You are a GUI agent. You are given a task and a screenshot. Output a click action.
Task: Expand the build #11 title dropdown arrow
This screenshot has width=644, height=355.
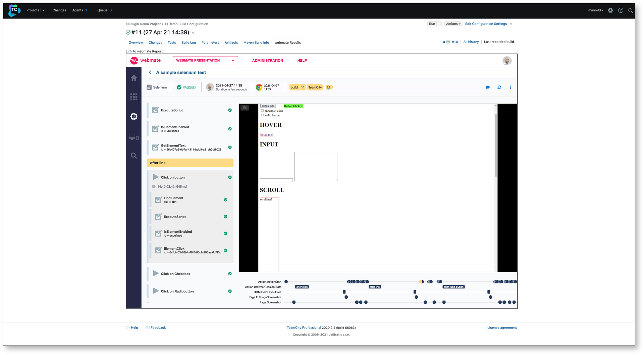(x=193, y=33)
